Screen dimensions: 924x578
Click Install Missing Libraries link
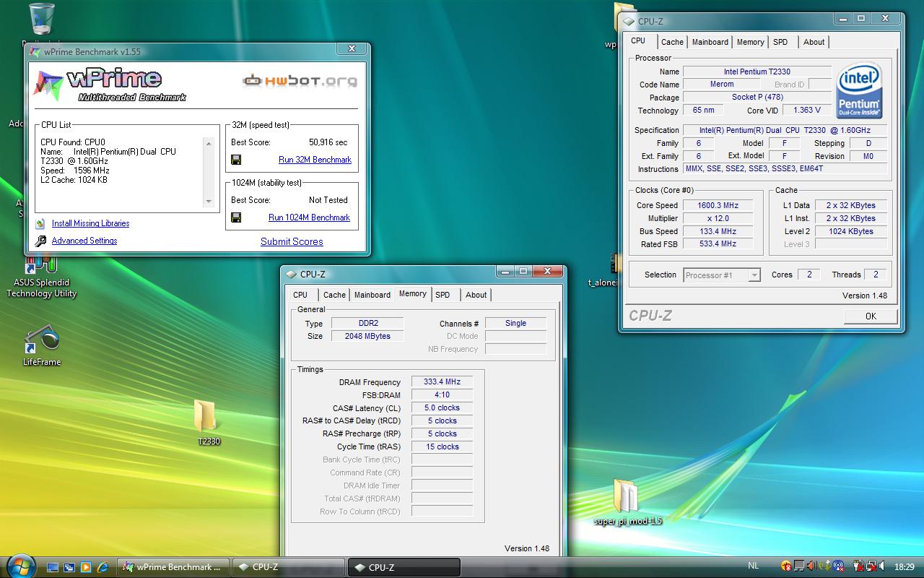(90, 223)
